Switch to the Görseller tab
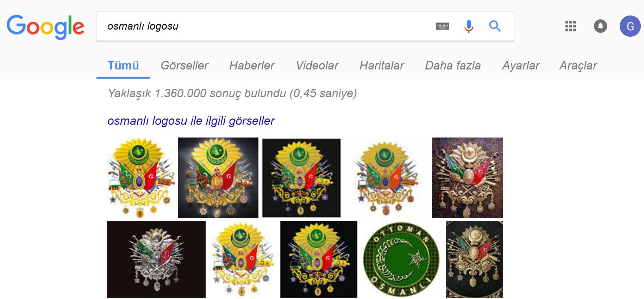Image resolution: width=644 pixels, height=299 pixels. (185, 66)
